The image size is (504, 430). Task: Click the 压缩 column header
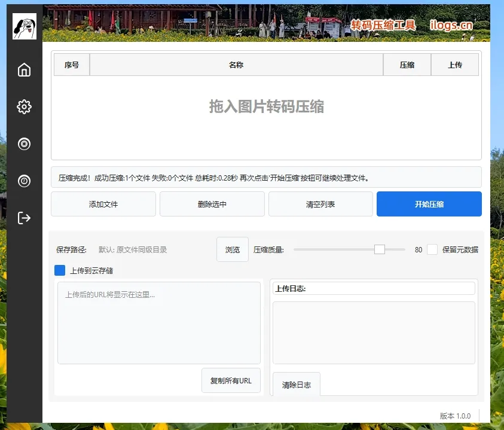tap(407, 65)
